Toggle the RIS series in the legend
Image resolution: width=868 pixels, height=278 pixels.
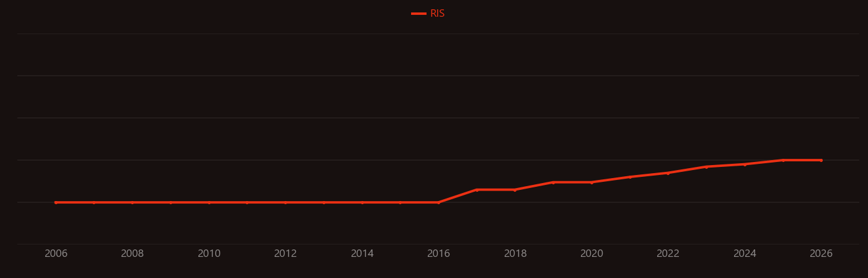click(428, 14)
